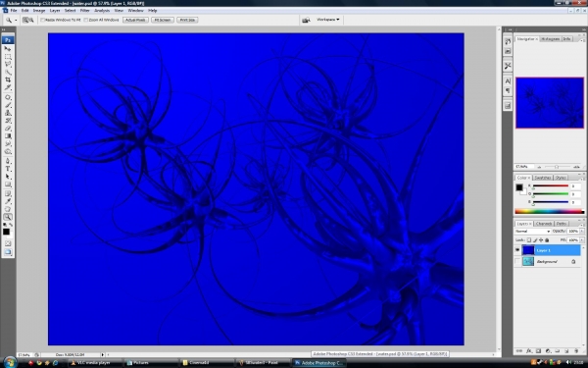This screenshot has height=368, width=588.
Task: Select the Rectangular Marquee tool
Action: click(x=8, y=57)
